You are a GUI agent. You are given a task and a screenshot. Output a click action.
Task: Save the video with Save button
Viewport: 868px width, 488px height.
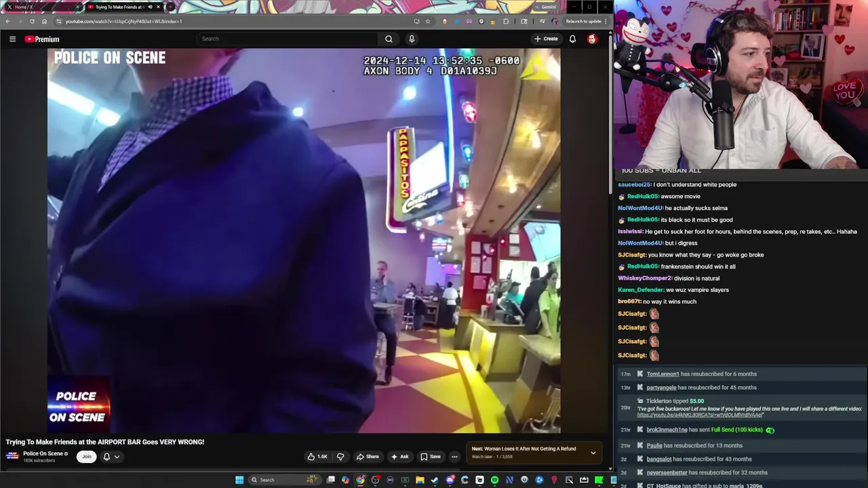(431, 457)
